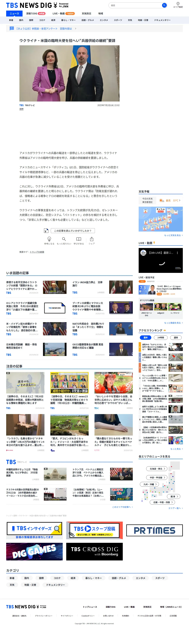Open ranking item 1 about ながらスマホ
The image size is (189, 644).
point(161,347)
